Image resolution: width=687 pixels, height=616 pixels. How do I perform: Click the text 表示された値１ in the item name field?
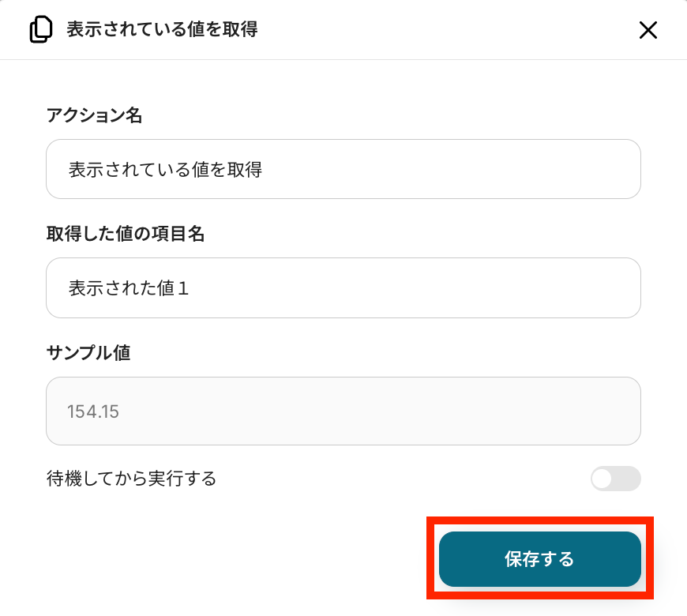tap(130, 287)
